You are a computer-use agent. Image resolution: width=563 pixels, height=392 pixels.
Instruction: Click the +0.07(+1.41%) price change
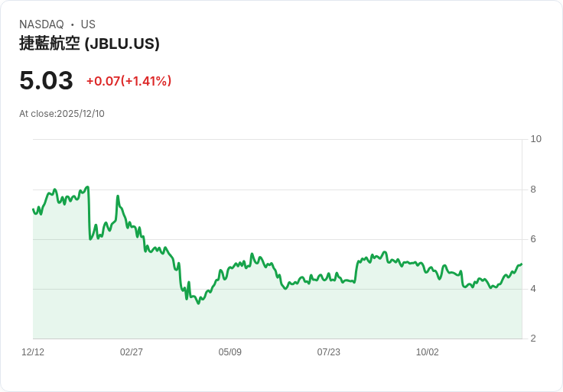[x=129, y=81]
